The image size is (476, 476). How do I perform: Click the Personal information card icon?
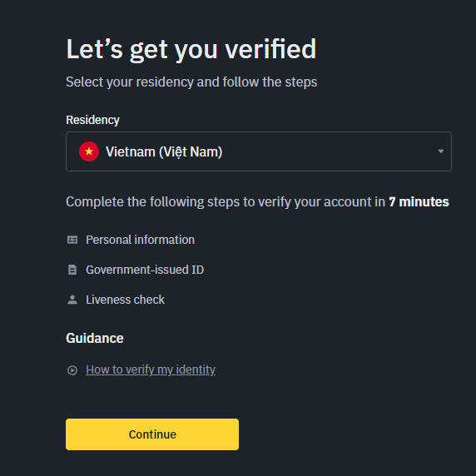72,240
